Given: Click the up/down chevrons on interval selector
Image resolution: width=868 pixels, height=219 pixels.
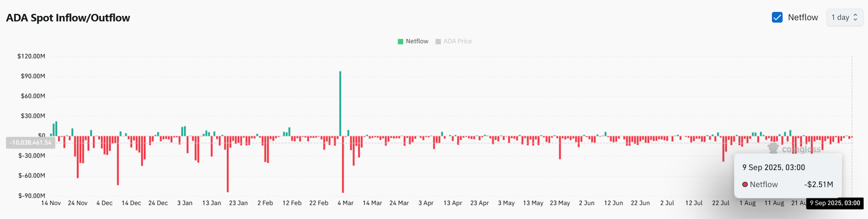Looking at the screenshot, I should click(x=855, y=17).
